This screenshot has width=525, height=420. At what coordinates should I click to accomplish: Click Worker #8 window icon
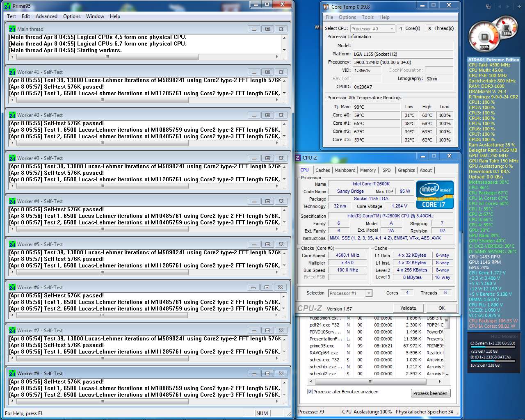coord(12,373)
